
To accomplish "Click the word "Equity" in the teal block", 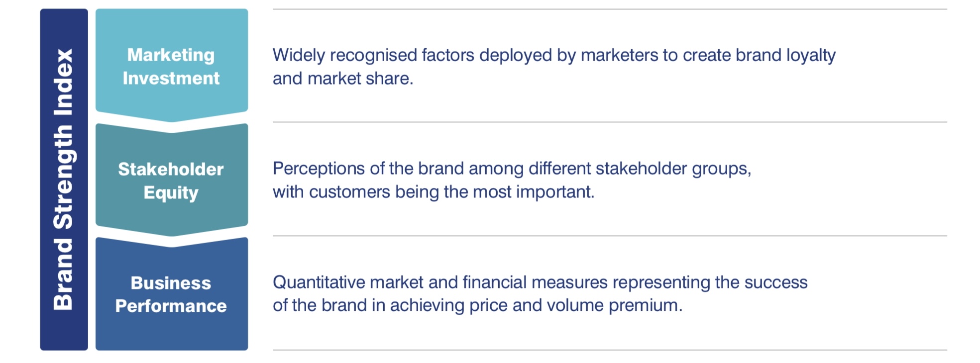I will [x=171, y=192].
